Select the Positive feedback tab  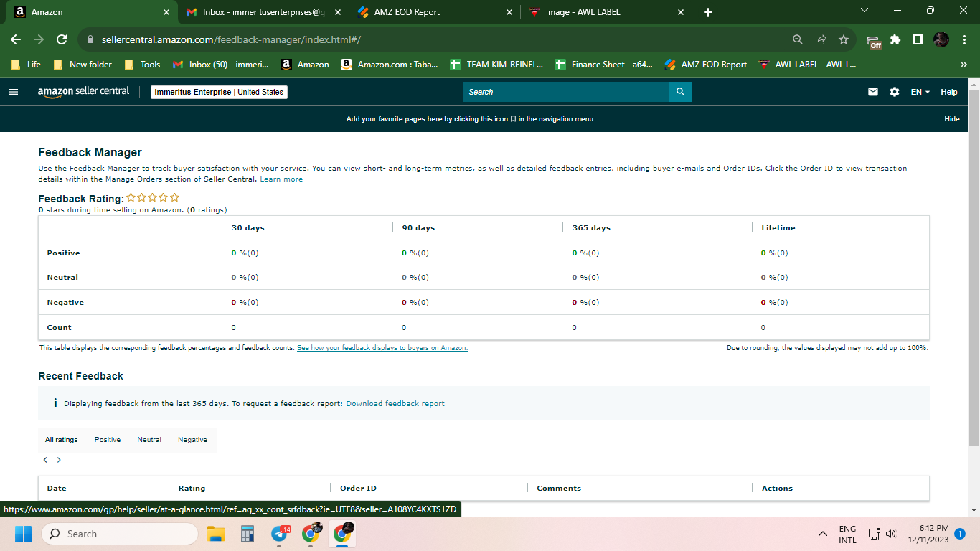[108, 440]
